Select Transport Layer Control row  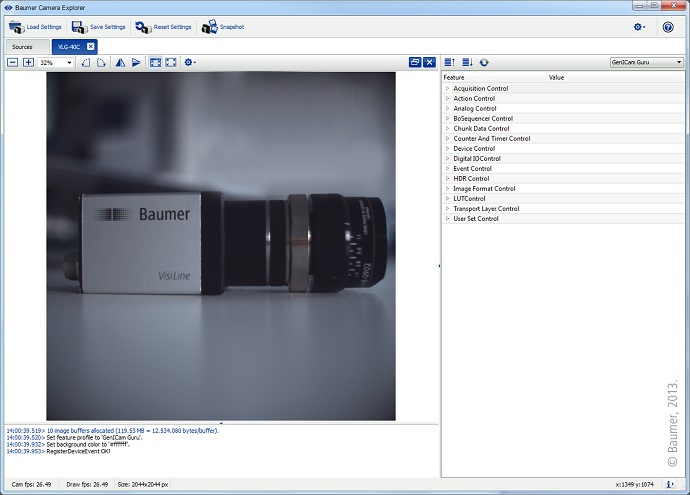tap(563, 209)
